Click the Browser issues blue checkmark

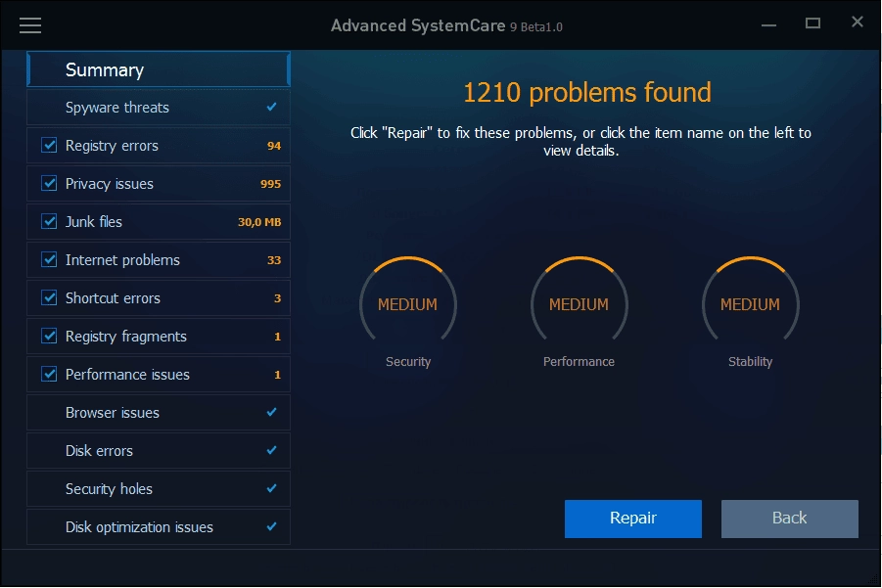click(272, 412)
